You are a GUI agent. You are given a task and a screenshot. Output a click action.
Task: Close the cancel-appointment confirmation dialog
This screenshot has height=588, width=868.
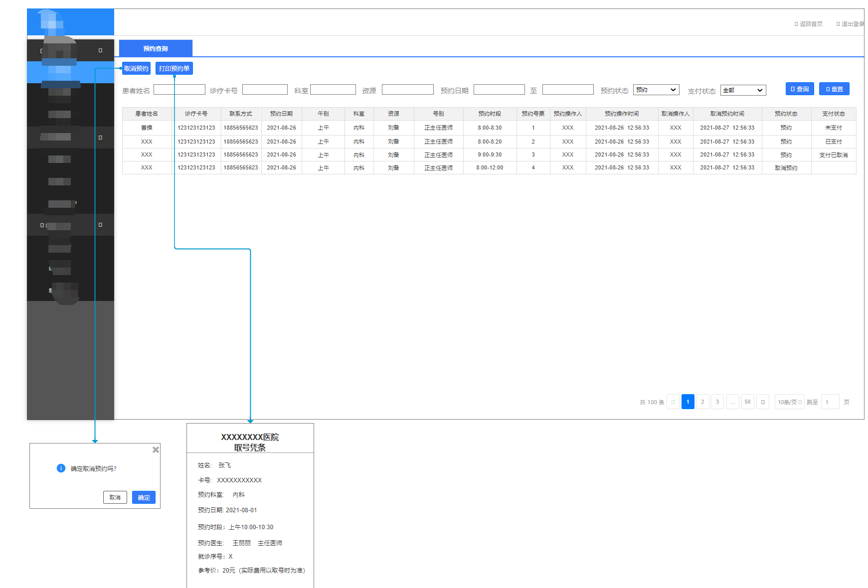[156, 449]
